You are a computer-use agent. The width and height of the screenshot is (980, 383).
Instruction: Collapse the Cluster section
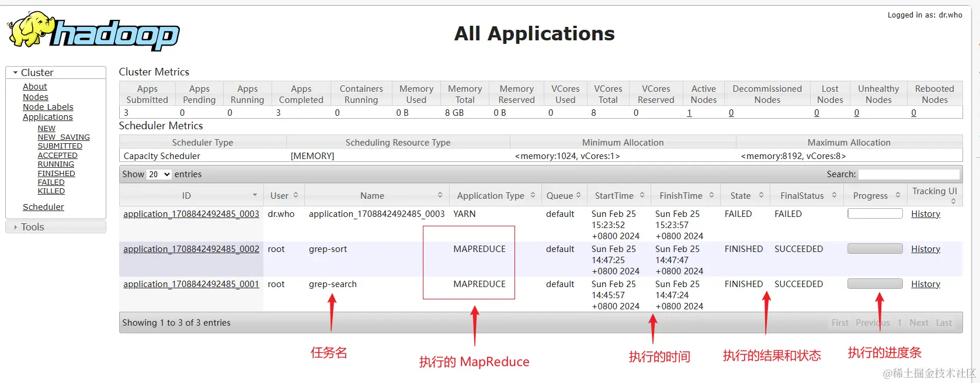[56, 73]
